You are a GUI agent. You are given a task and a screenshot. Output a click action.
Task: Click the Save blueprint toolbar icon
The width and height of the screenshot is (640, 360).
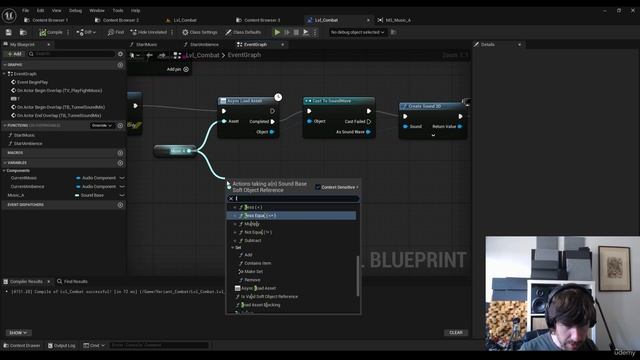(9, 32)
